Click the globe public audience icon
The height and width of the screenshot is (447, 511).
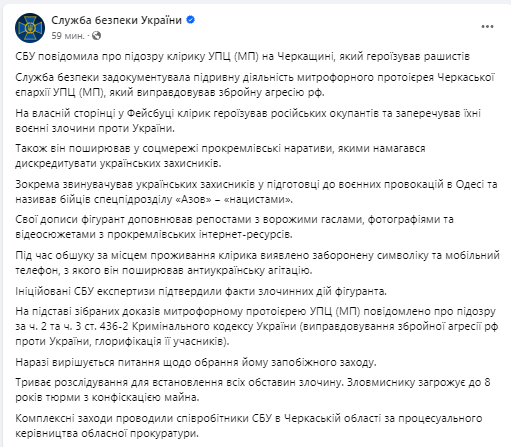96,35
